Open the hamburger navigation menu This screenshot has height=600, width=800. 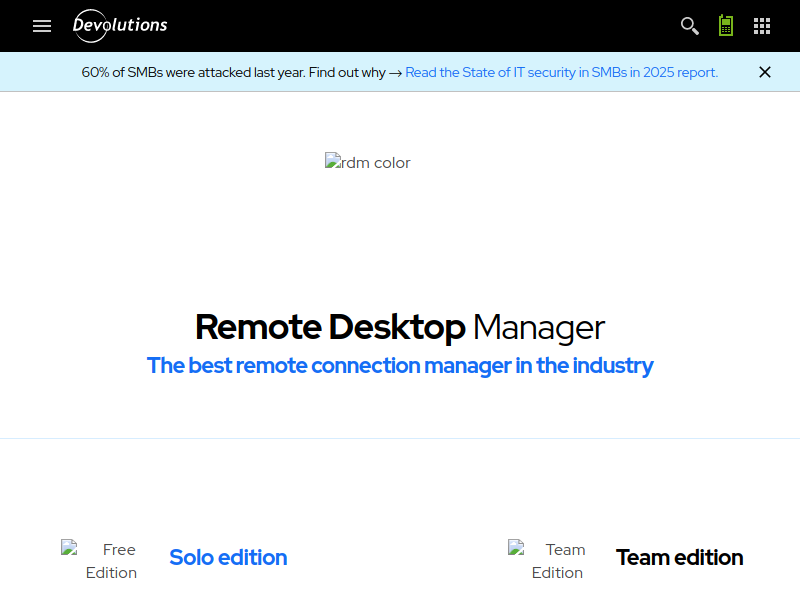click(42, 26)
